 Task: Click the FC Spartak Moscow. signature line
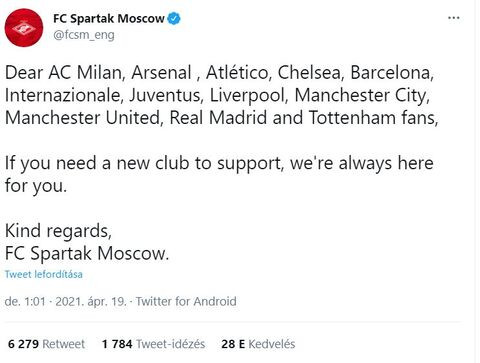[x=87, y=253]
